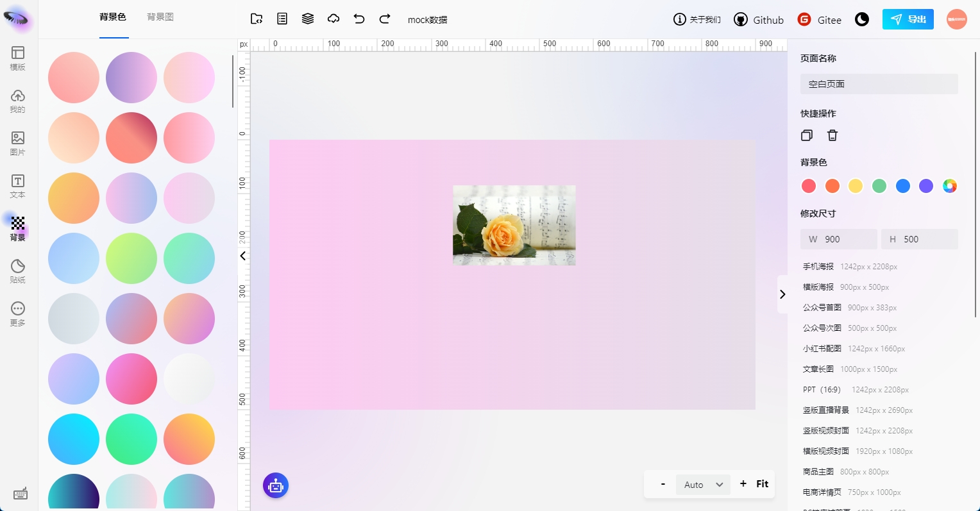This screenshot has width=980, height=511.
Task: Pick the red background color swatch
Action: 809,186
